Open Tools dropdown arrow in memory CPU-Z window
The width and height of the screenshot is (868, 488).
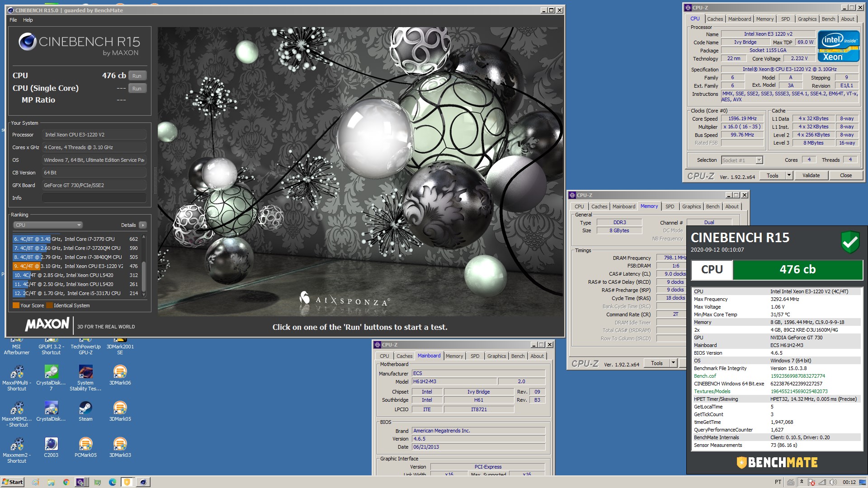click(x=674, y=363)
